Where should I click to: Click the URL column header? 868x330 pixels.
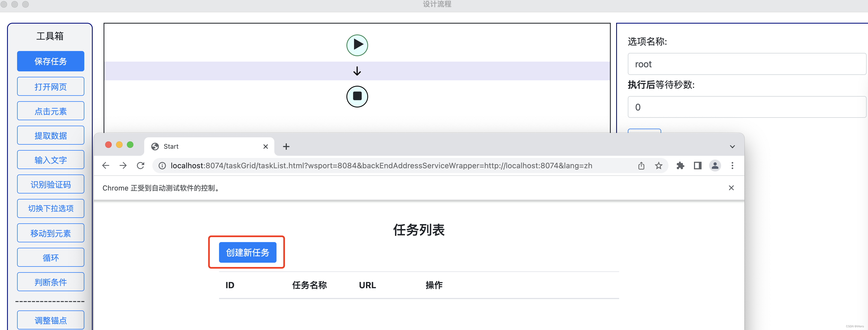pyautogui.click(x=367, y=285)
